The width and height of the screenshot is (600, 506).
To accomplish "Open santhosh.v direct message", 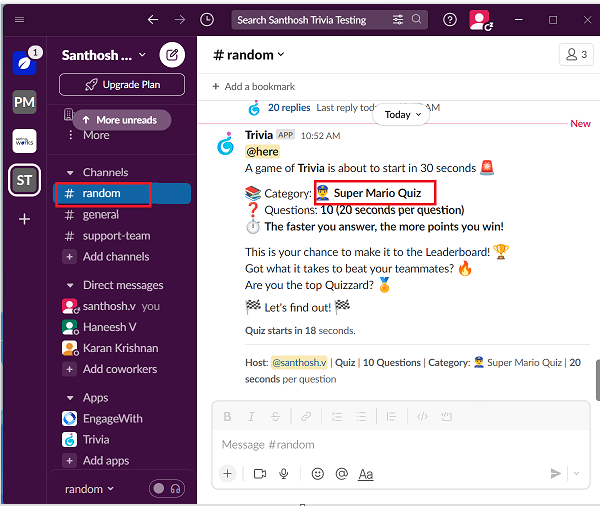I will click(x=122, y=306).
